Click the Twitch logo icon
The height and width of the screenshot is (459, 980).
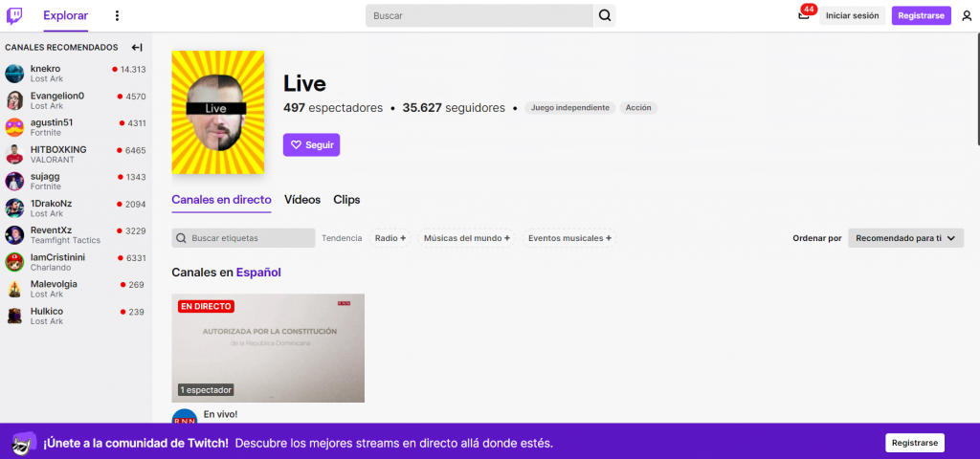pos(14,15)
